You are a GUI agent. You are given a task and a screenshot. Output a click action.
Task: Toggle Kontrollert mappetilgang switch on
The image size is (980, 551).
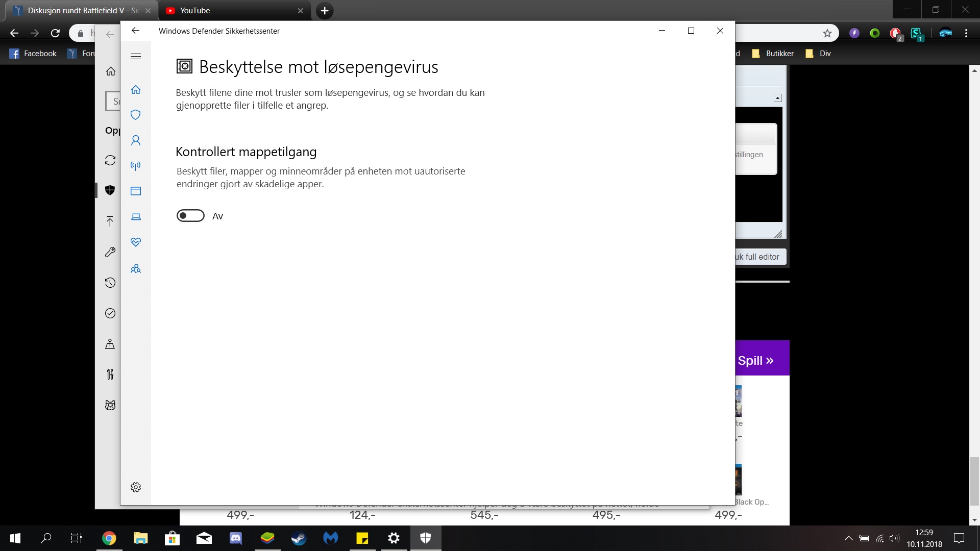(x=190, y=216)
